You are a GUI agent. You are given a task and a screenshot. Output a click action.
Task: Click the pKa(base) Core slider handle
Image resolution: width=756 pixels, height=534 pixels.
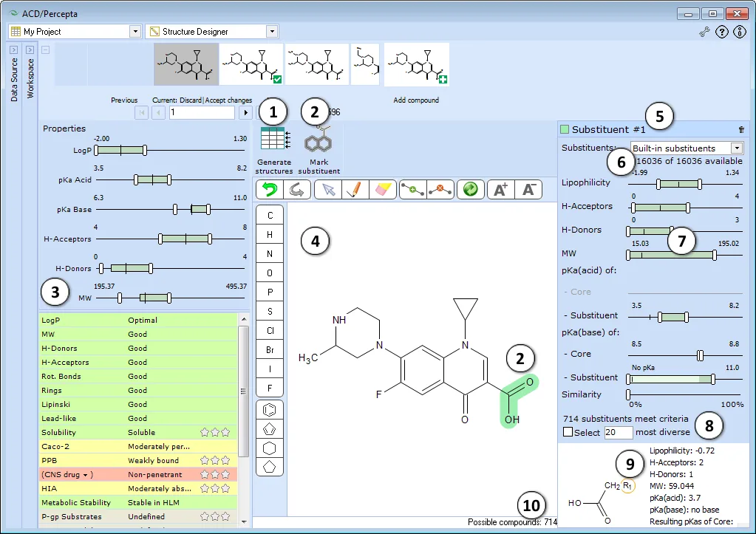700,356
